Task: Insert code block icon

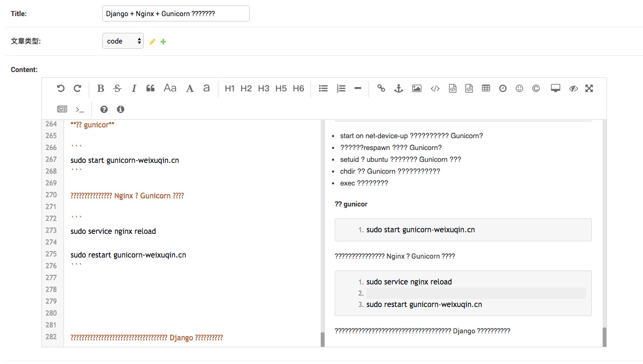Action: tap(469, 89)
